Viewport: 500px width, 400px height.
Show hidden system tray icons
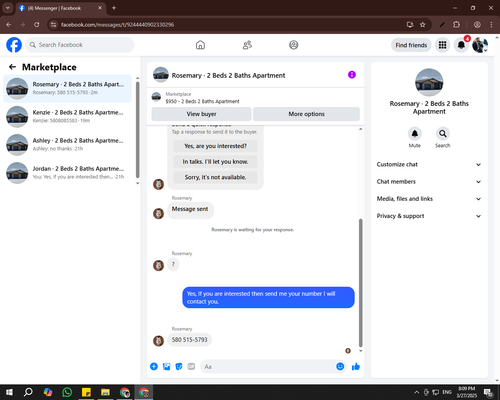[x=416, y=392]
